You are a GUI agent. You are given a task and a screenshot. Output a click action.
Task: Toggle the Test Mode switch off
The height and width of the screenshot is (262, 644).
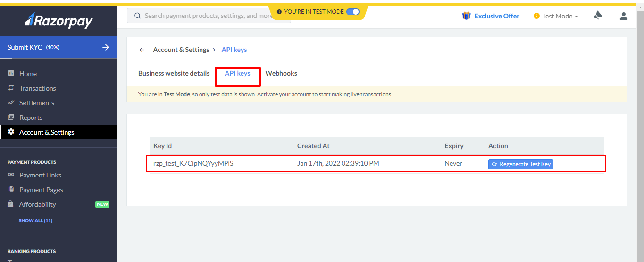(352, 12)
